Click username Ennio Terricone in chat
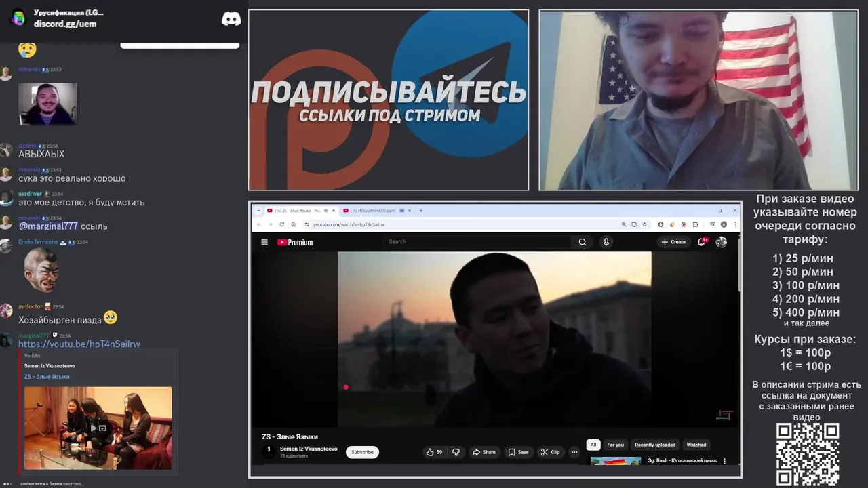The image size is (868, 488). [x=38, y=242]
